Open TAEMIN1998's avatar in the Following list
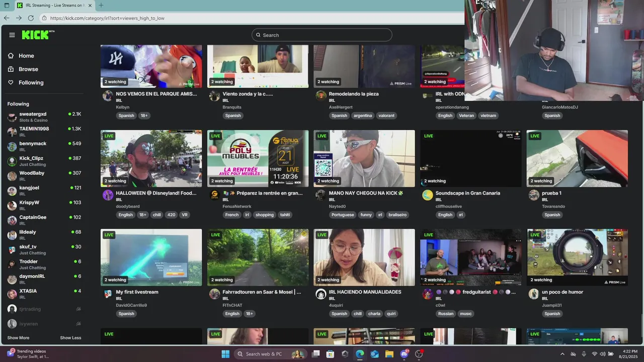644x362 pixels. tap(12, 132)
